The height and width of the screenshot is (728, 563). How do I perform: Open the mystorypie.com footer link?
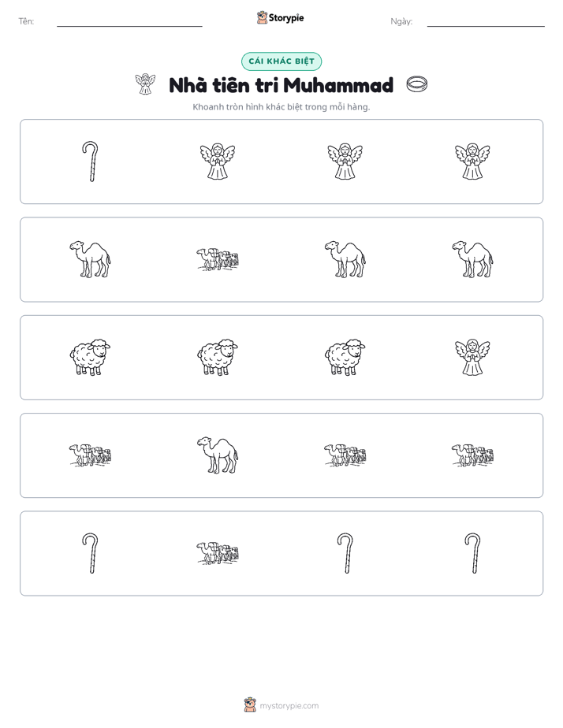289,706
